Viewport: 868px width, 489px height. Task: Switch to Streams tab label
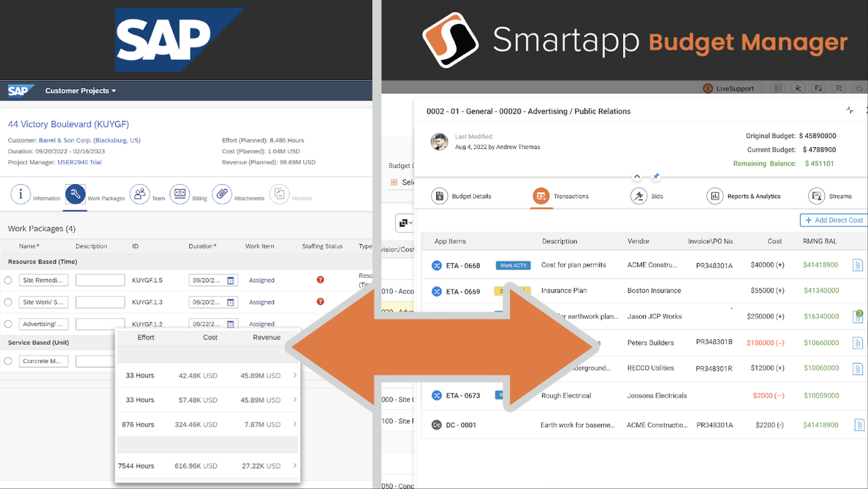(x=840, y=196)
